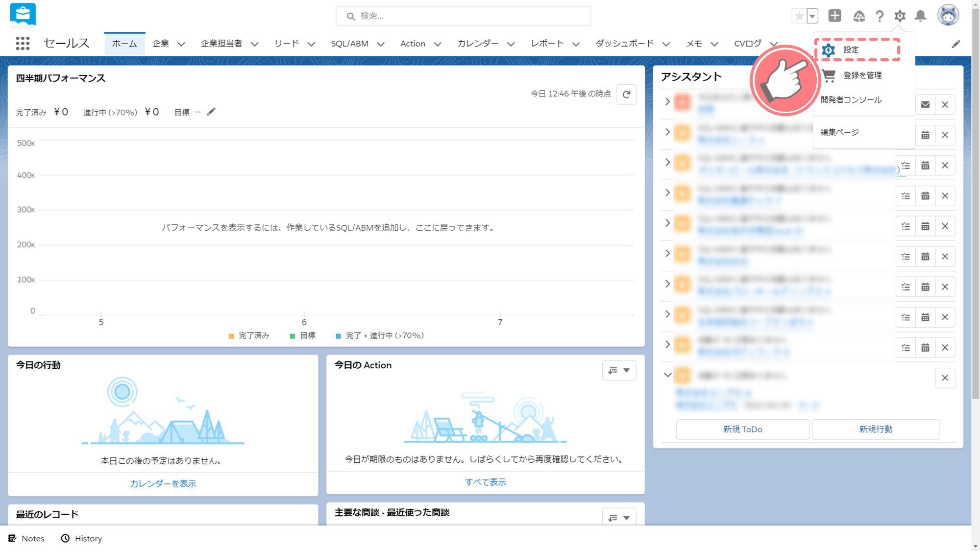Open the Action tab dropdown chevron

pyautogui.click(x=438, y=44)
